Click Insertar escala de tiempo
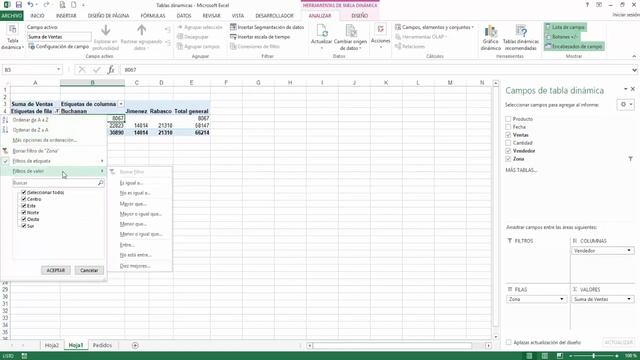 tap(260, 37)
